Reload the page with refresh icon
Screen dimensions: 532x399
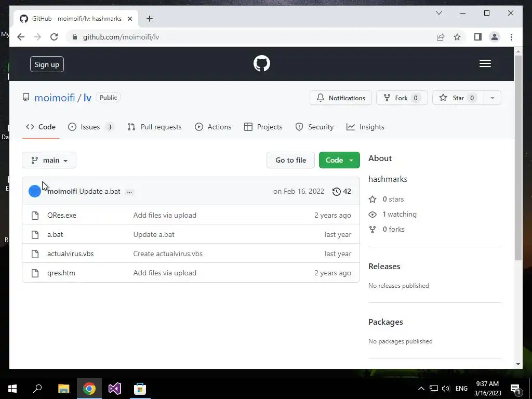click(54, 37)
